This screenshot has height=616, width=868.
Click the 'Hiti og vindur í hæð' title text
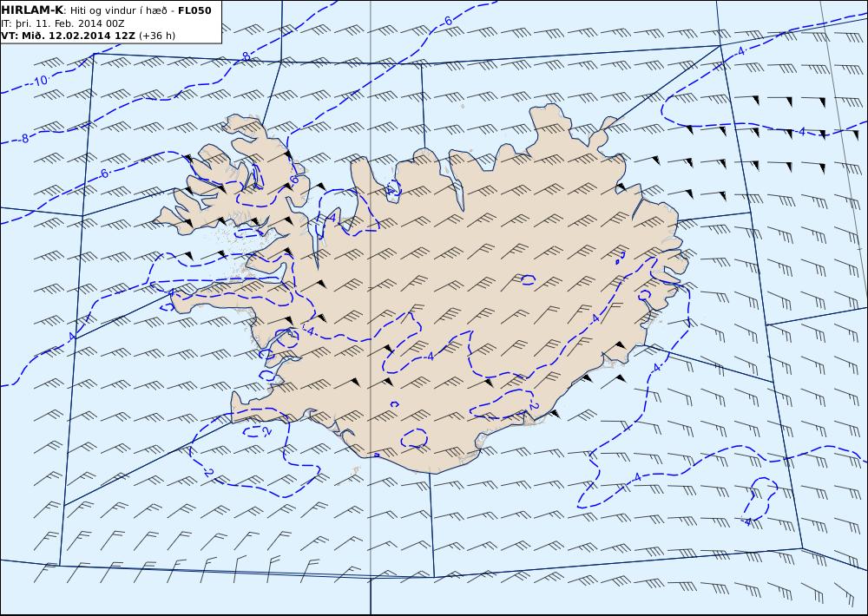(118, 11)
